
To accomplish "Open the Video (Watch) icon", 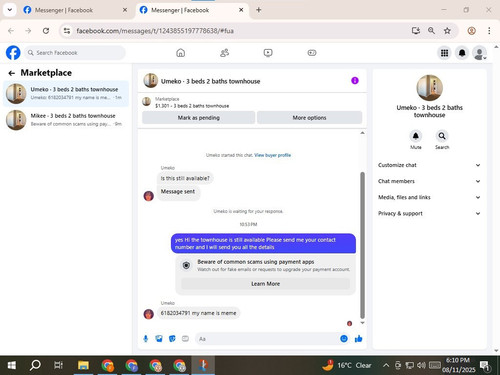I will point(268,53).
